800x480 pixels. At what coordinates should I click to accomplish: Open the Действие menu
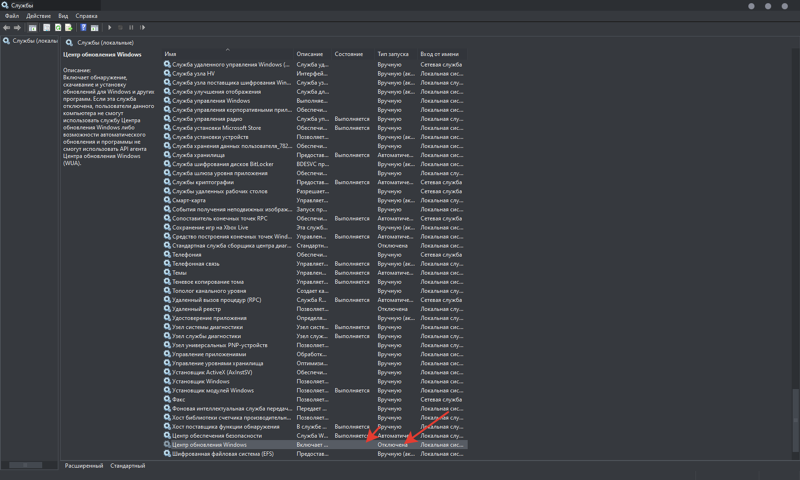38,16
